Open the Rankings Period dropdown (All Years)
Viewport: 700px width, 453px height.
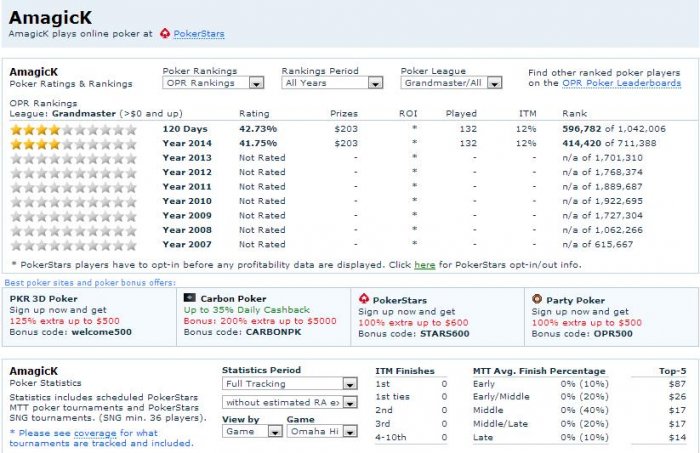(332, 83)
